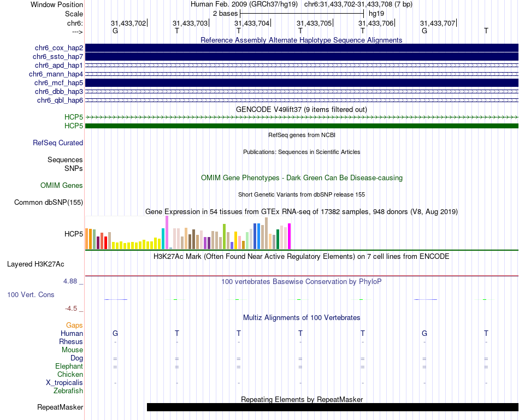
Task: Click the Zebrafish alignment row label
Action: tap(68, 391)
